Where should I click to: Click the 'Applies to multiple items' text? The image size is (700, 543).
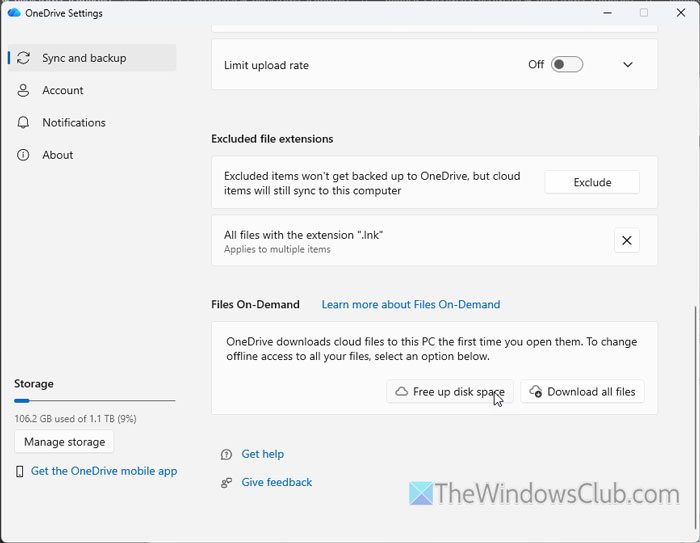pos(277,250)
